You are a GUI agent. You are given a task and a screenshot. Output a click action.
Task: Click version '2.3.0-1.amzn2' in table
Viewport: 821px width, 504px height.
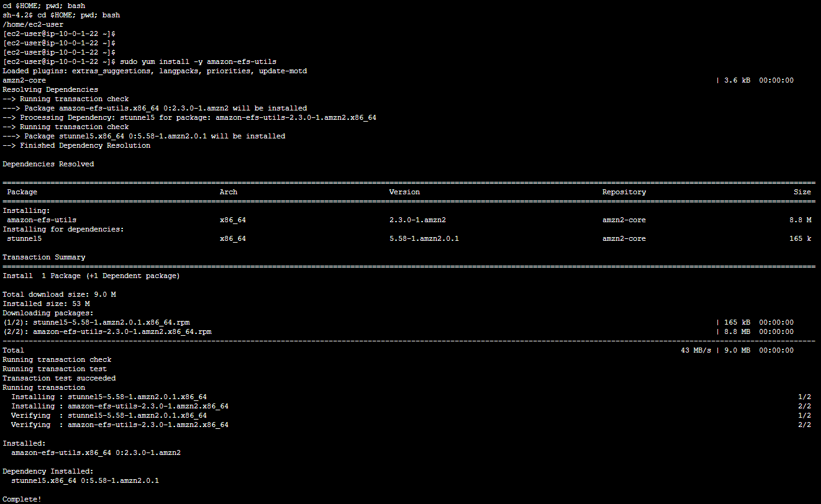tap(417, 220)
